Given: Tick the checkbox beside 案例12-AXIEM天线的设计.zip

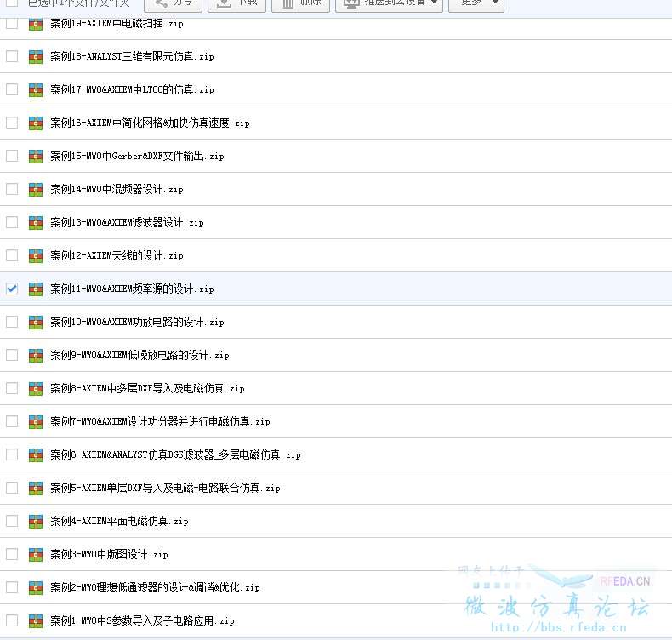Looking at the screenshot, I should coord(12,255).
